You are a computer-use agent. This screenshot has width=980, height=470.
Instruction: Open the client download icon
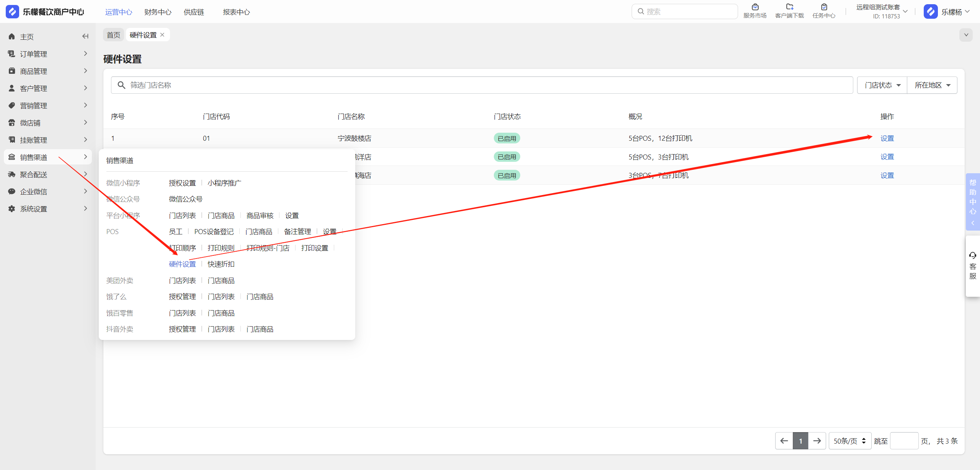pyautogui.click(x=789, y=7)
